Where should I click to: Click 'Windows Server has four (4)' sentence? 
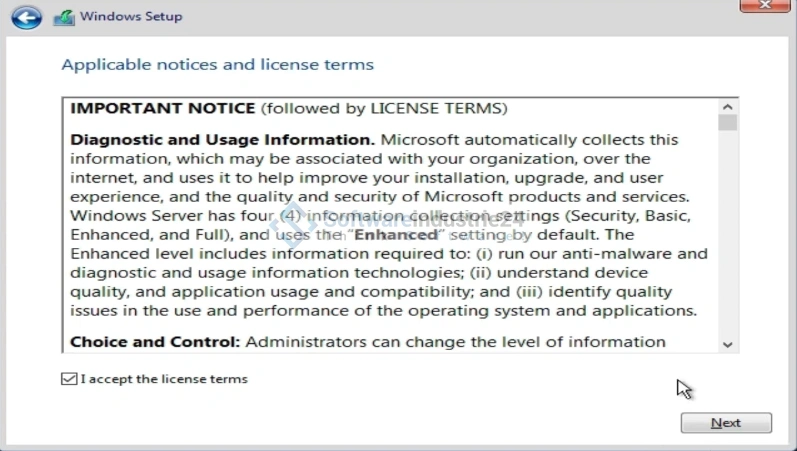170,216
